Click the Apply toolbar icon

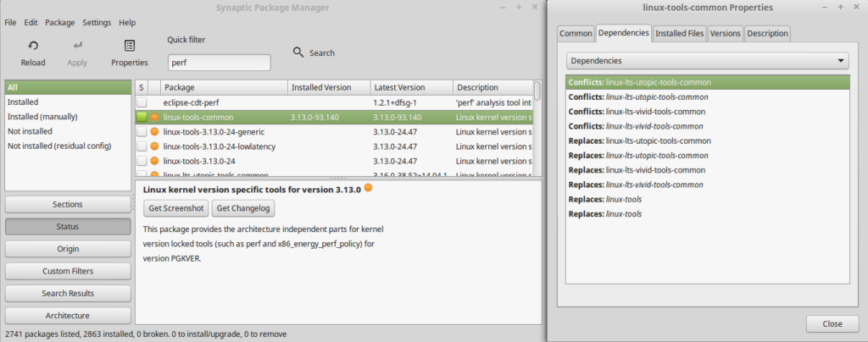pos(77,46)
